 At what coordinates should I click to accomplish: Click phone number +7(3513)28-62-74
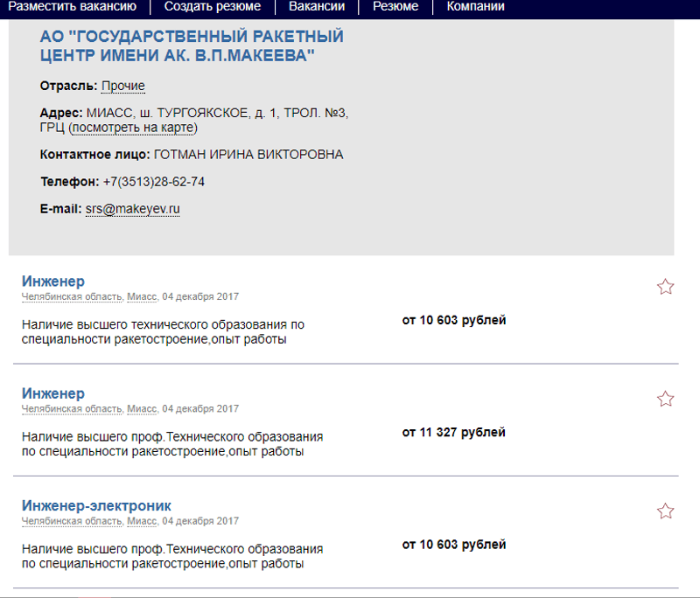pyautogui.click(x=154, y=182)
